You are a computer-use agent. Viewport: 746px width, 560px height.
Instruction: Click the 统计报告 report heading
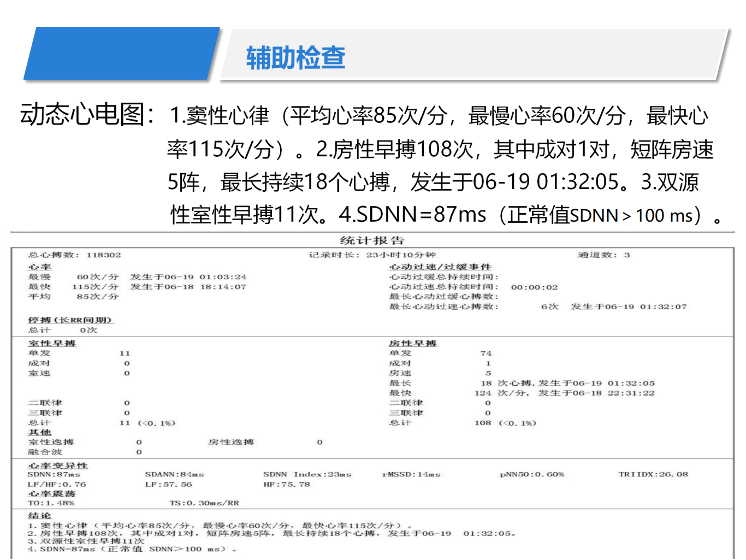(372, 240)
